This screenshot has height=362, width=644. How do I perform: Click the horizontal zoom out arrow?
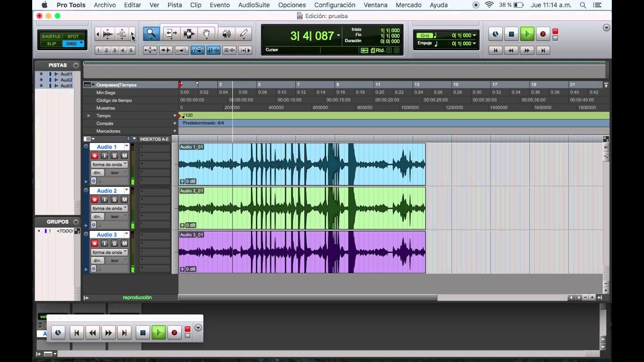coord(98,34)
